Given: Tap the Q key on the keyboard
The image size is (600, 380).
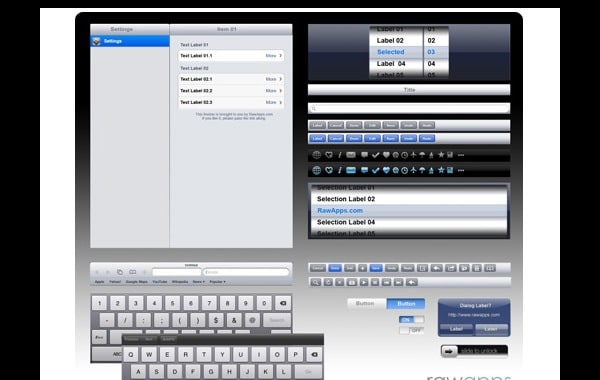Looking at the screenshot, I should click(130, 354).
